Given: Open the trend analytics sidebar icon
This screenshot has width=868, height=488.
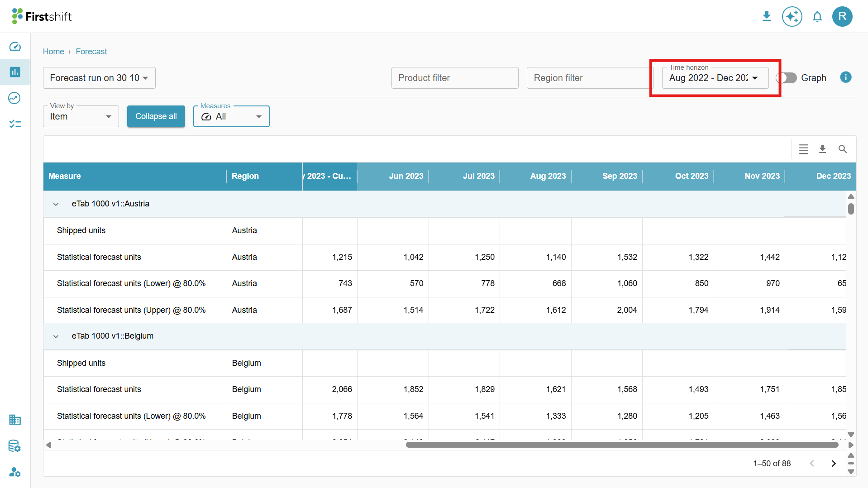Looking at the screenshot, I should pos(15,98).
